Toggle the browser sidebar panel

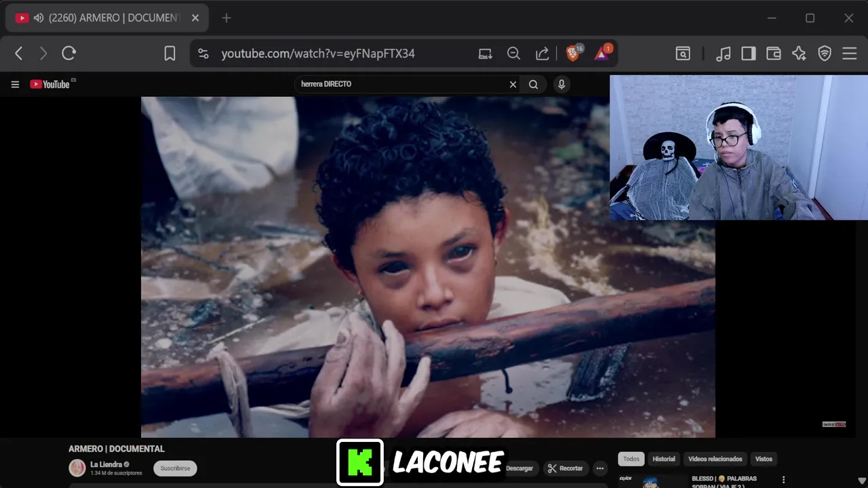[x=749, y=54]
